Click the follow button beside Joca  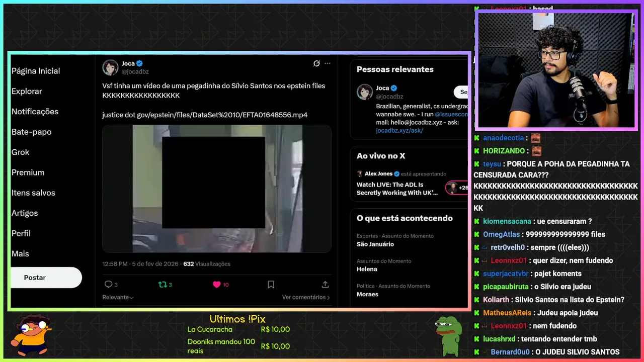coord(461,92)
